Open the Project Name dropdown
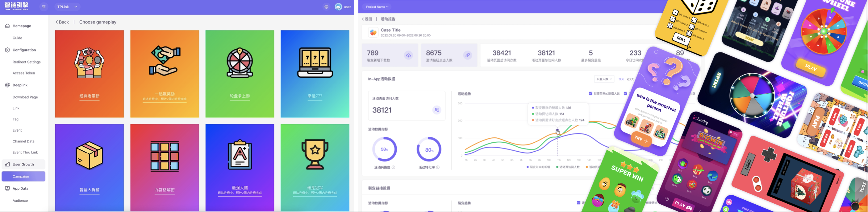Image resolution: width=868 pixels, height=212 pixels. (x=377, y=7)
